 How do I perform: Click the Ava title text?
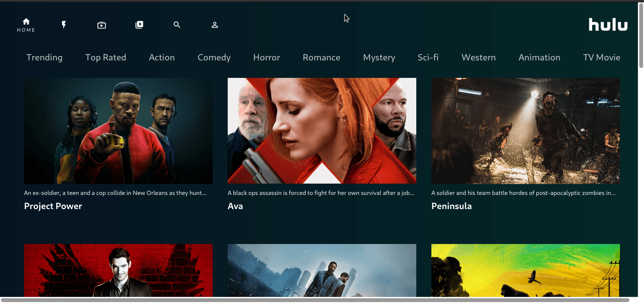[235, 206]
